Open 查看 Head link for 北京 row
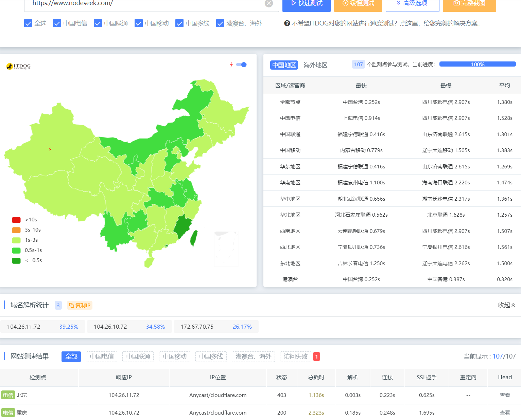Image resolution: width=521 pixels, height=420 pixels. [x=505, y=395]
